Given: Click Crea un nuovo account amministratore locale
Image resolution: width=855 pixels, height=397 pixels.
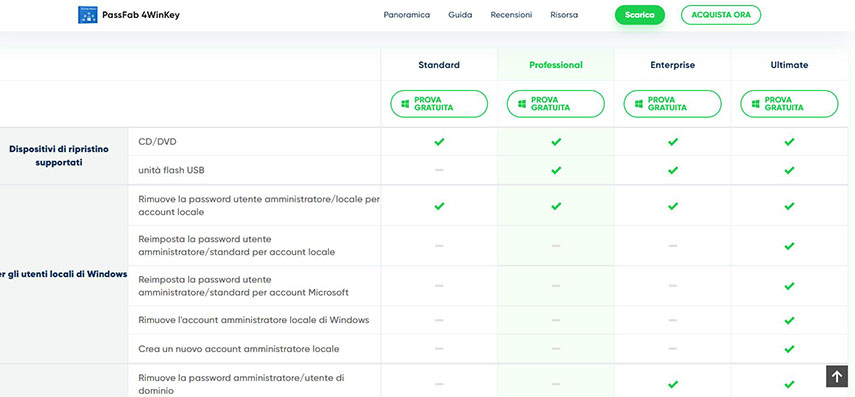Looking at the screenshot, I should (x=239, y=348).
